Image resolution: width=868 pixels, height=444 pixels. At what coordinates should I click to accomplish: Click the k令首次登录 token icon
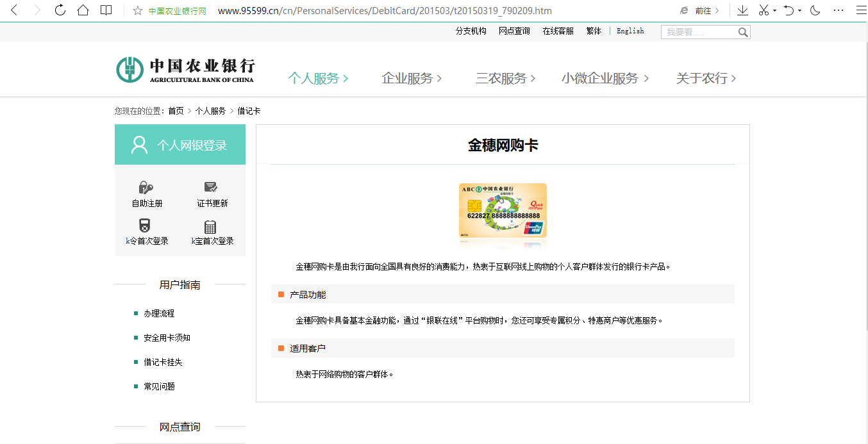(x=145, y=226)
